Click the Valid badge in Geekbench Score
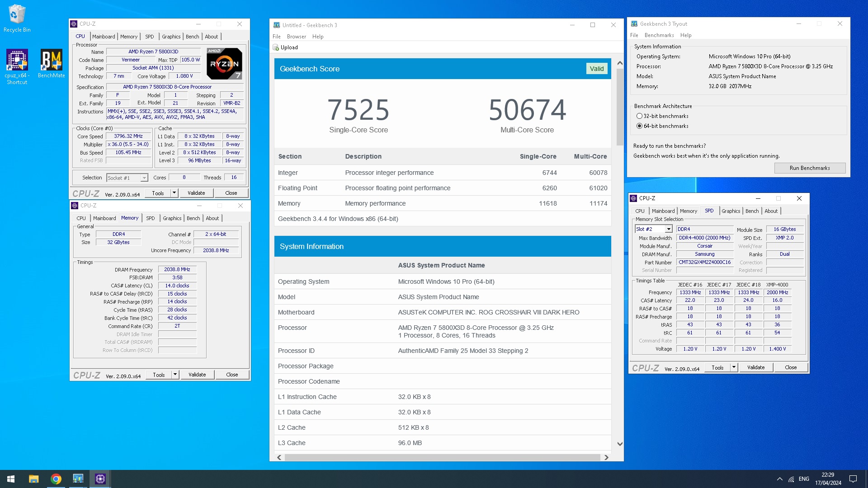This screenshot has height=488, width=868. point(597,69)
